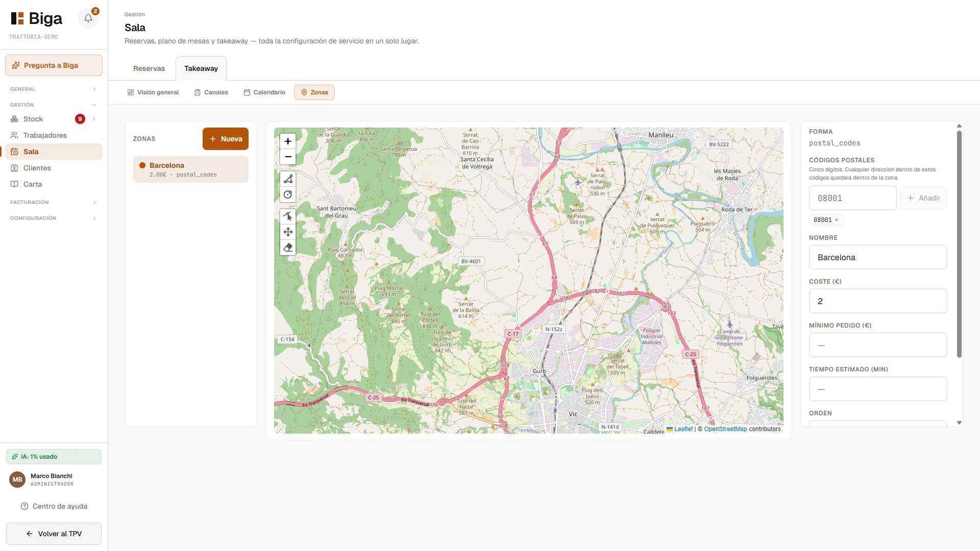Open Centro de ayuda
This screenshot has height=551, width=980.
[x=54, y=506]
